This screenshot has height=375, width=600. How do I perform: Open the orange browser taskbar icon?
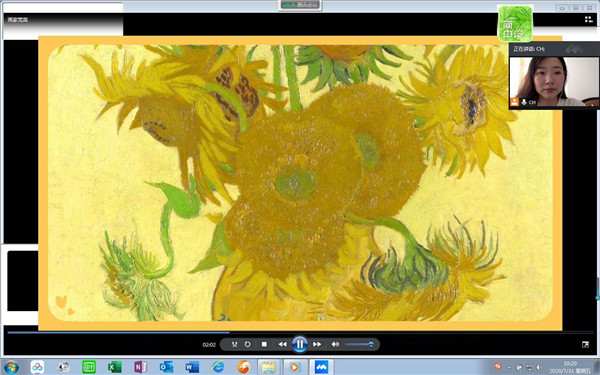pyautogui.click(x=243, y=367)
